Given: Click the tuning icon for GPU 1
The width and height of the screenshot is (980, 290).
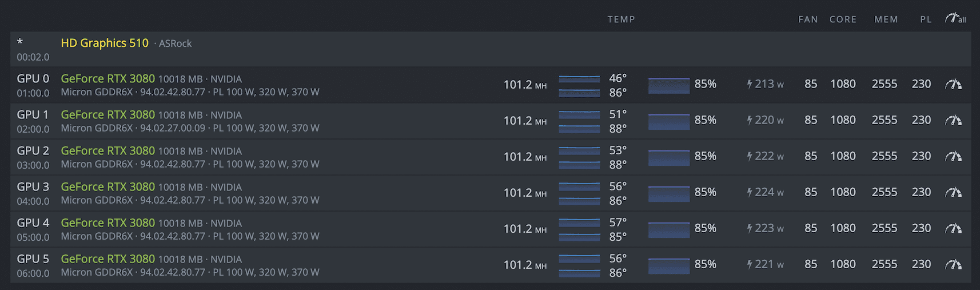Looking at the screenshot, I should 953,121.
